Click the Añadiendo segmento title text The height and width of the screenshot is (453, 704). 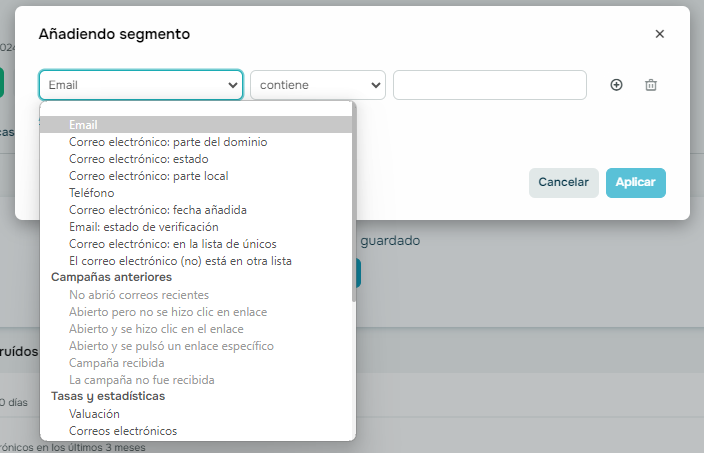pos(114,34)
